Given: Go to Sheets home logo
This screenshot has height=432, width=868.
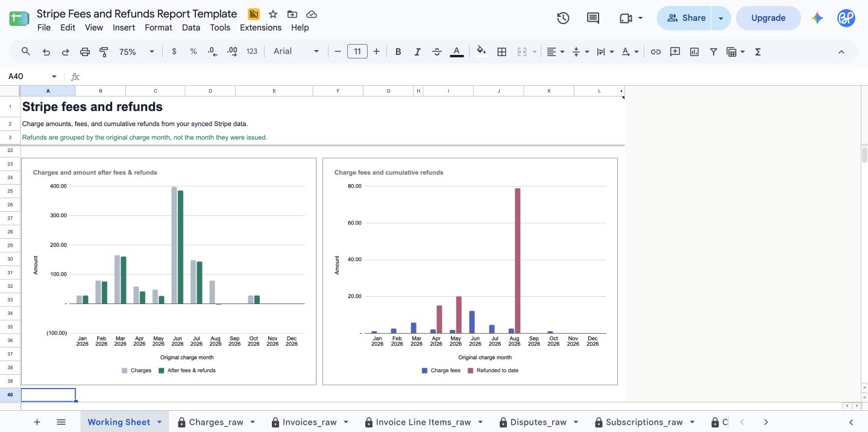Looking at the screenshot, I should tap(19, 18).
